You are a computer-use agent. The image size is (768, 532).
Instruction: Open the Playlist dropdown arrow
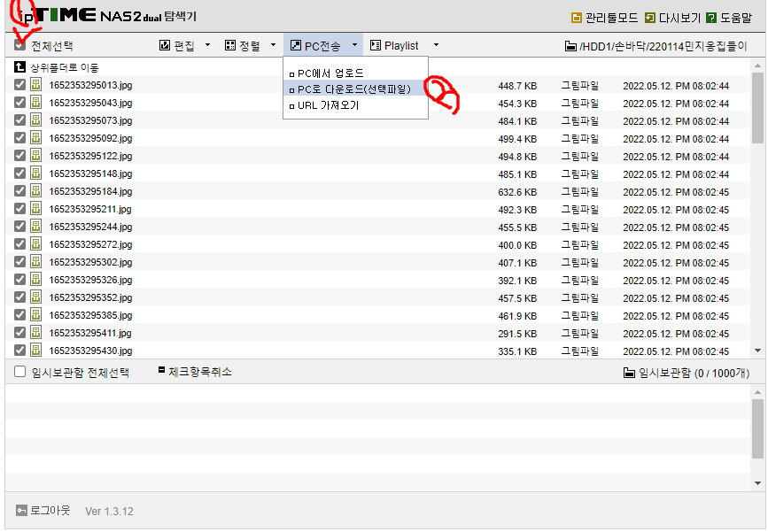click(x=436, y=45)
